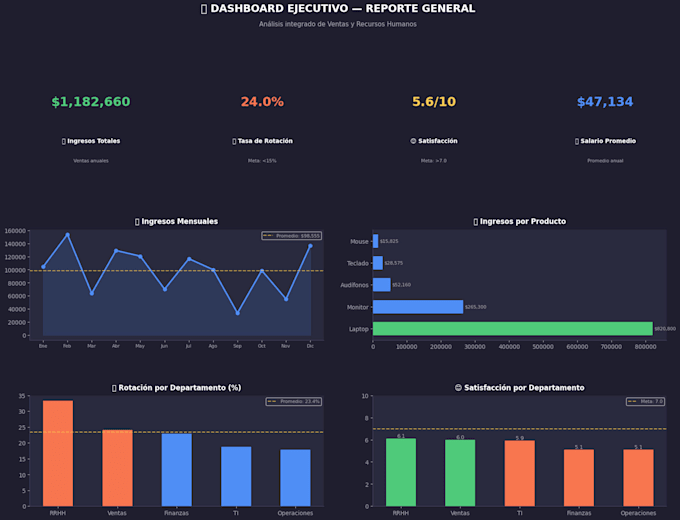Select the 24.0% rotation rate value
Screen dimensions: 680x520
[262, 101]
